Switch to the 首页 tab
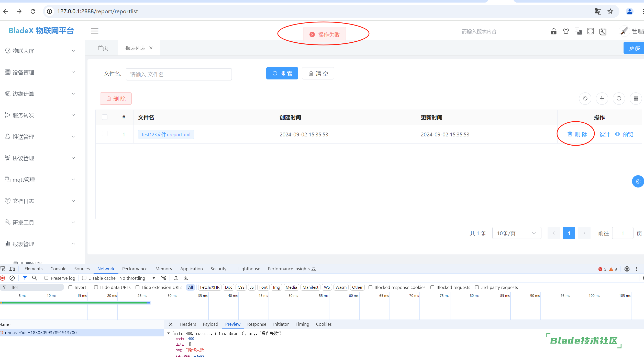 click(103, 48)
